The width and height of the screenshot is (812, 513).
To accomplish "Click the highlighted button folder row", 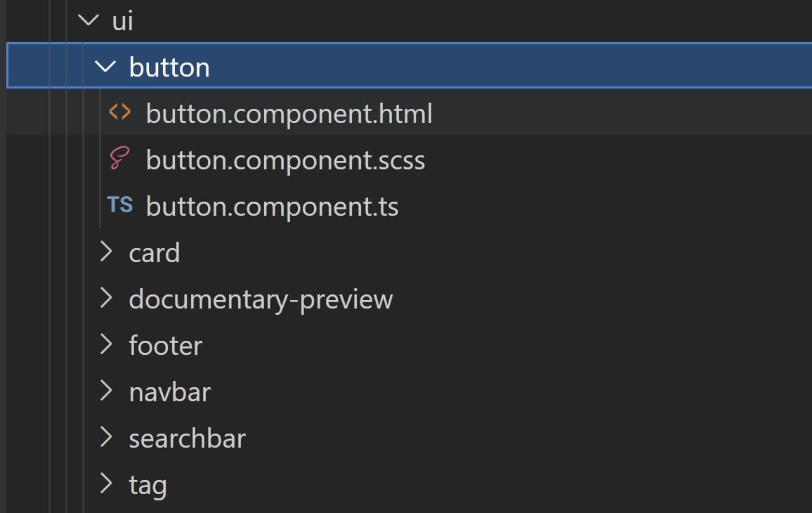I will click(x=169, y=67).
